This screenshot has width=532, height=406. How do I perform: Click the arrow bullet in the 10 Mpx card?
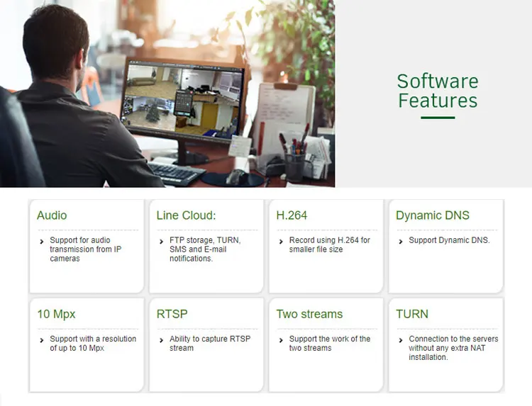pyautogui.click(x=42, y=339)
